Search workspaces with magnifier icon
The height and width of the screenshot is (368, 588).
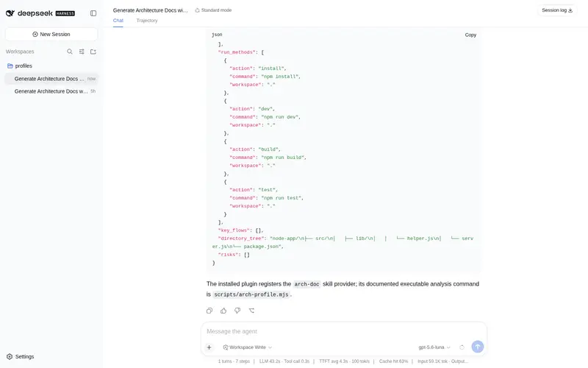70,52
